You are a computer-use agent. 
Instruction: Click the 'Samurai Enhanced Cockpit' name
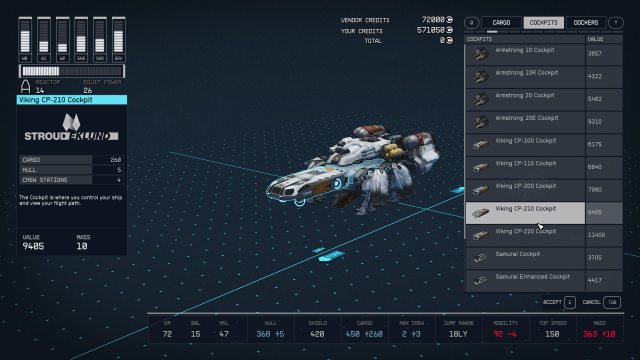(533, 277)
